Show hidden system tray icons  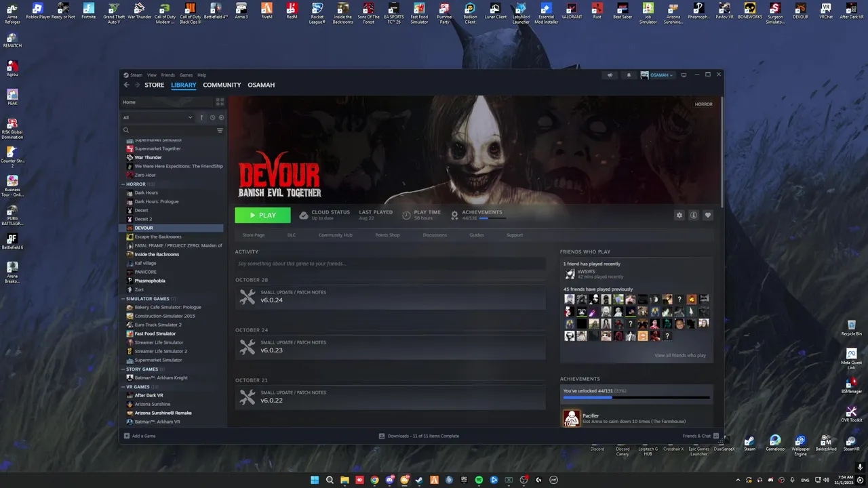coord(738,480)
